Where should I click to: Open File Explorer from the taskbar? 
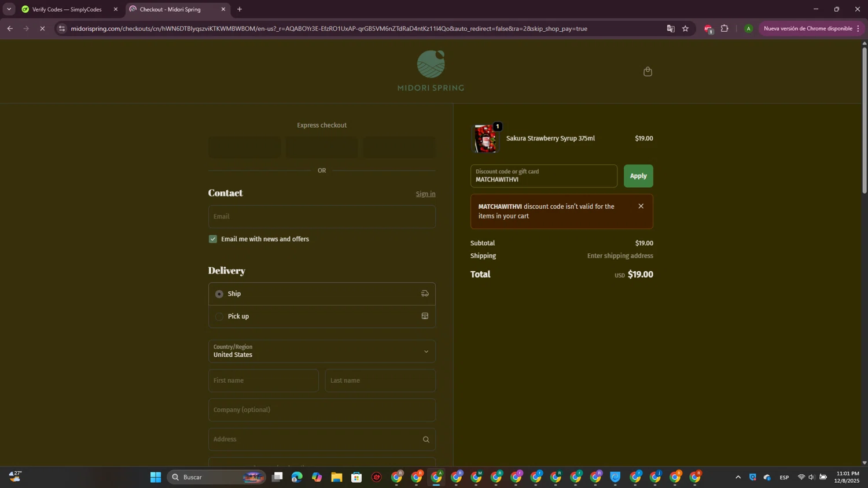click(x=337, y=477)
